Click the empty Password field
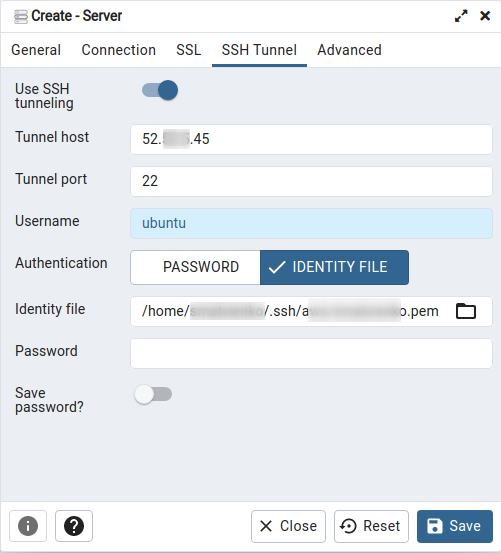The height and width of the screenshot is (553, 501). [311, 353]
